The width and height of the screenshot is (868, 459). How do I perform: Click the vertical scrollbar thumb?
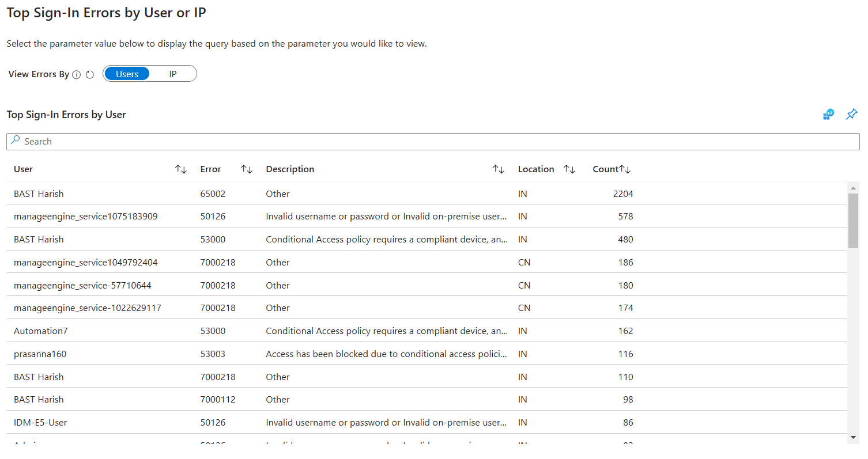pyautogui.click(x=853, y=220)
